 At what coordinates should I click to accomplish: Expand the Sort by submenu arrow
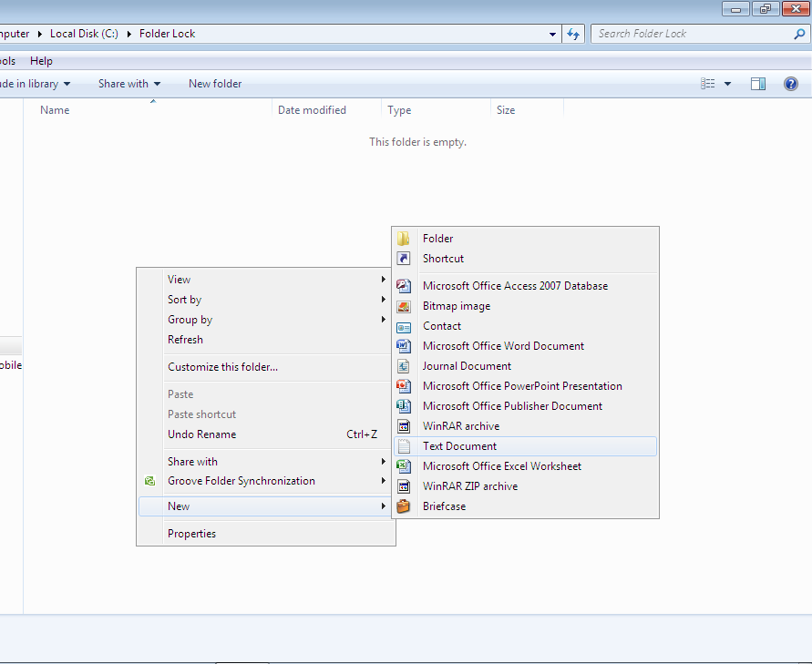tap(383, 300)
